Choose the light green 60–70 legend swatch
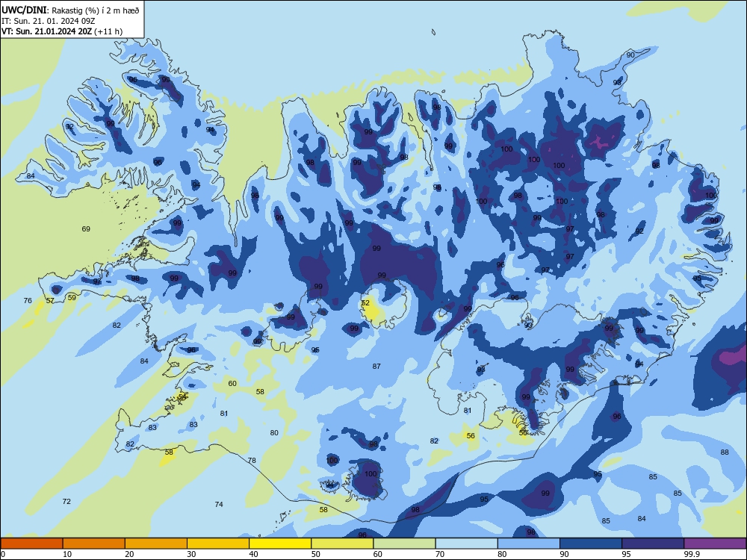 [x=404, y=544]
